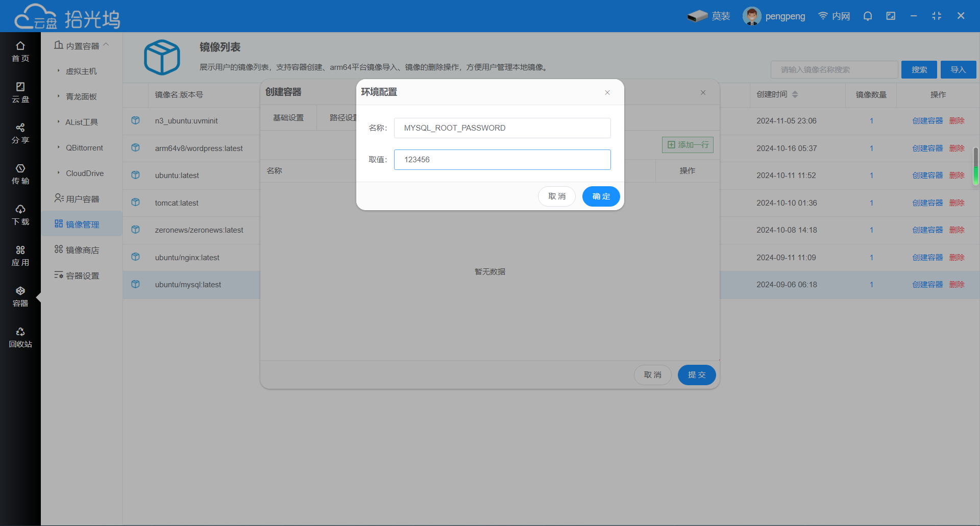Image resolution: width=980 pixels, height=526 pixels.
Task: Click the image name search box
Action: (834, 69)
